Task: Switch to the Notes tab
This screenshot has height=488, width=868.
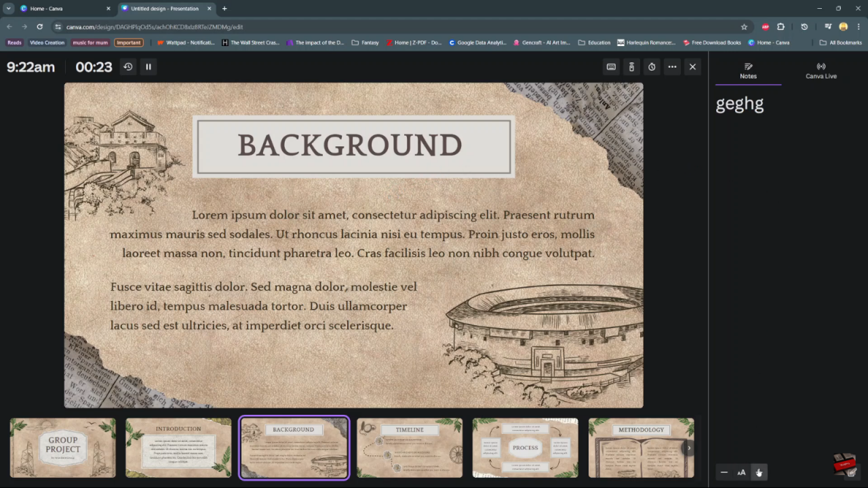Action: pyautogui.click(x=748, y=70)
